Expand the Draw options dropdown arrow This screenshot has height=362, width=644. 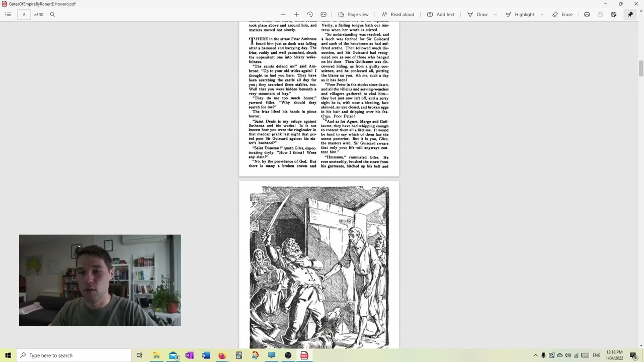click(x=495, y=14)
